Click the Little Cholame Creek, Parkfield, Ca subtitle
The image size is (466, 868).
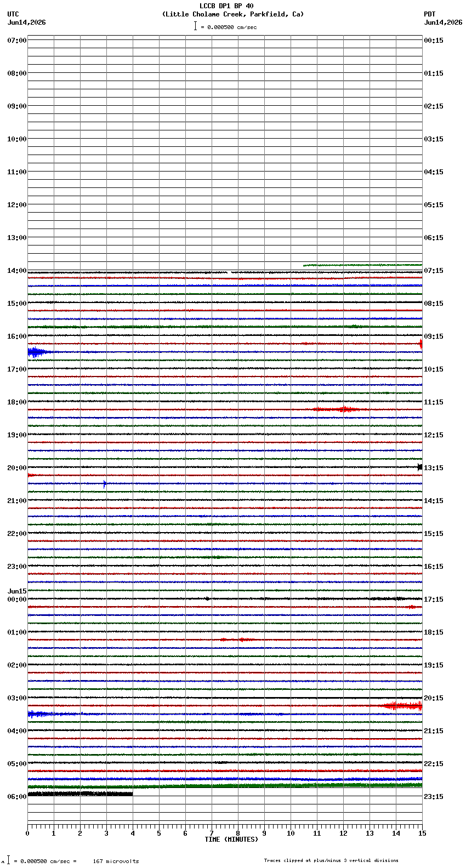[232, 14]
